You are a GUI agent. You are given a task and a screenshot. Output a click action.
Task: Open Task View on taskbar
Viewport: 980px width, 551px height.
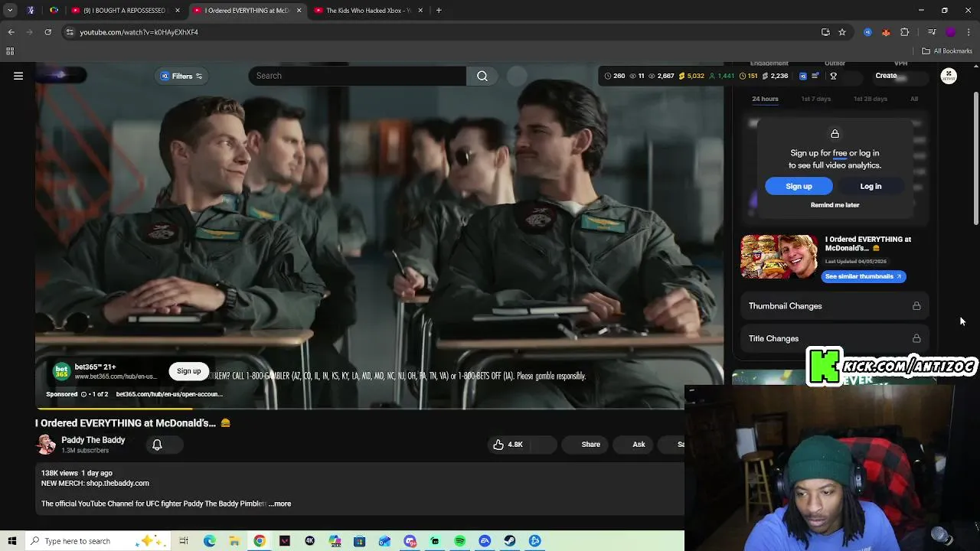click(x=184, y=541)
